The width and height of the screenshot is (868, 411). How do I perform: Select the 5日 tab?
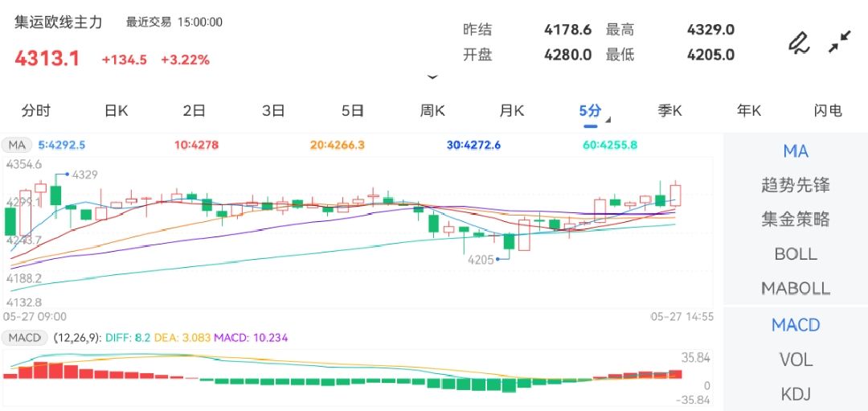[x=353, y=111]
